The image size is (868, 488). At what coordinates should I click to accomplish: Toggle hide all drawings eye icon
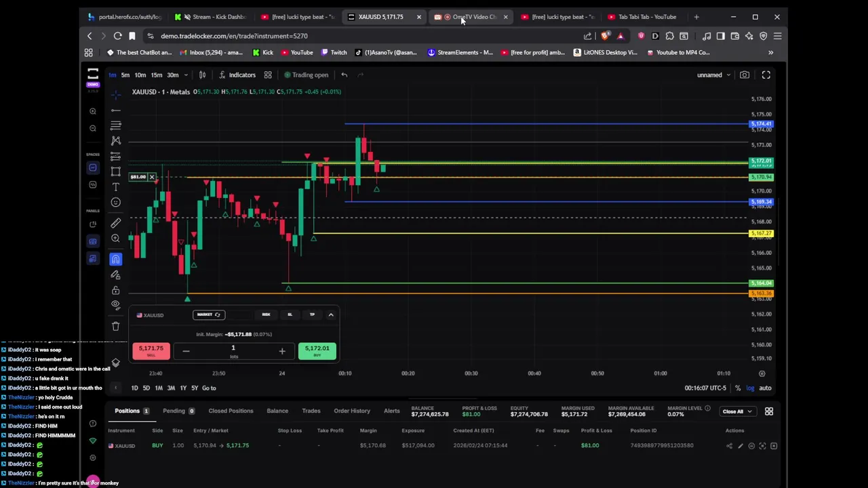[116, 305]
